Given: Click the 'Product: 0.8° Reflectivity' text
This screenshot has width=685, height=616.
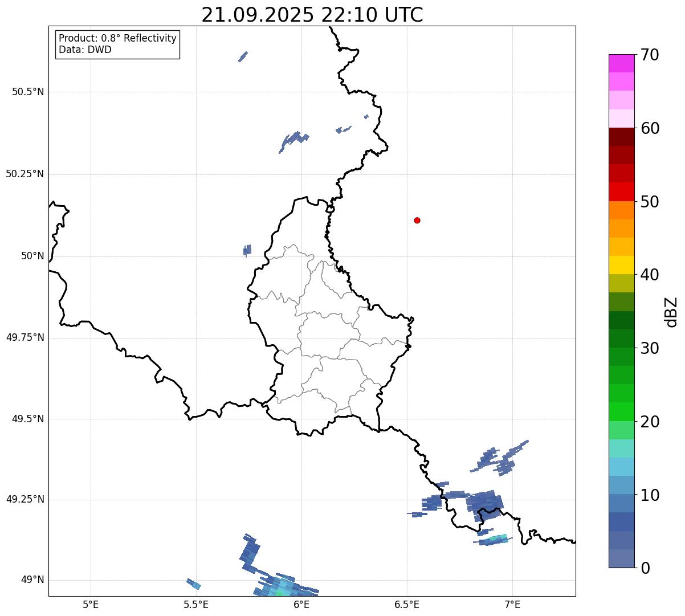Looking at the screenshot, I should click(118, 38).
